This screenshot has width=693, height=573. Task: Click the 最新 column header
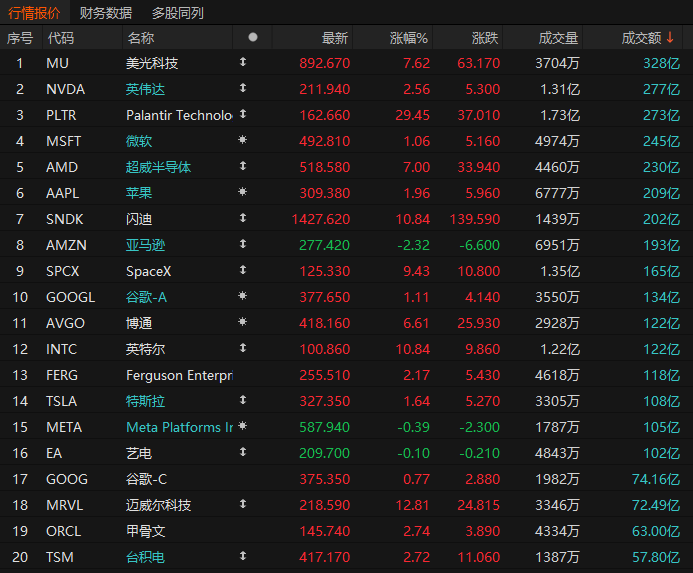tap(335, 38)
